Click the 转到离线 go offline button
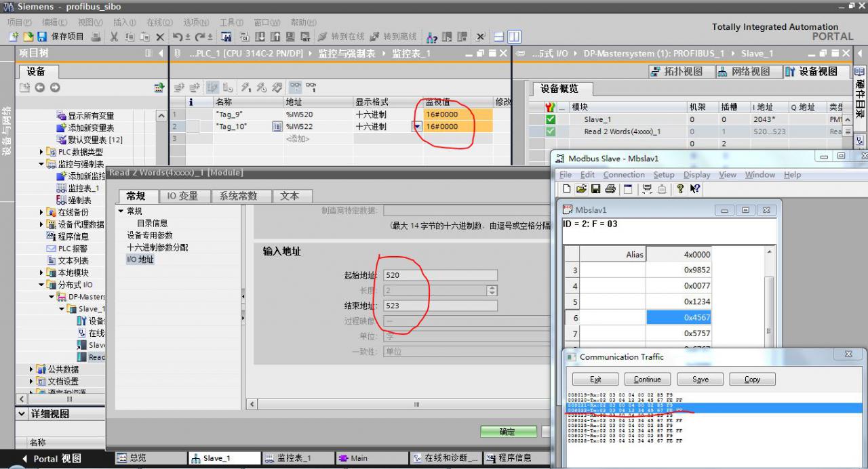 pyautogui.click(x=393, y=37)
